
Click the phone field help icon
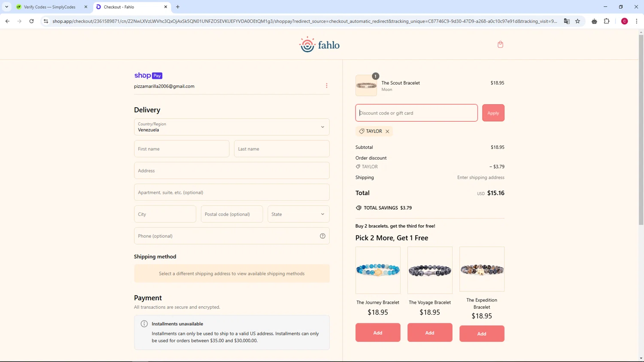(322, 236)
